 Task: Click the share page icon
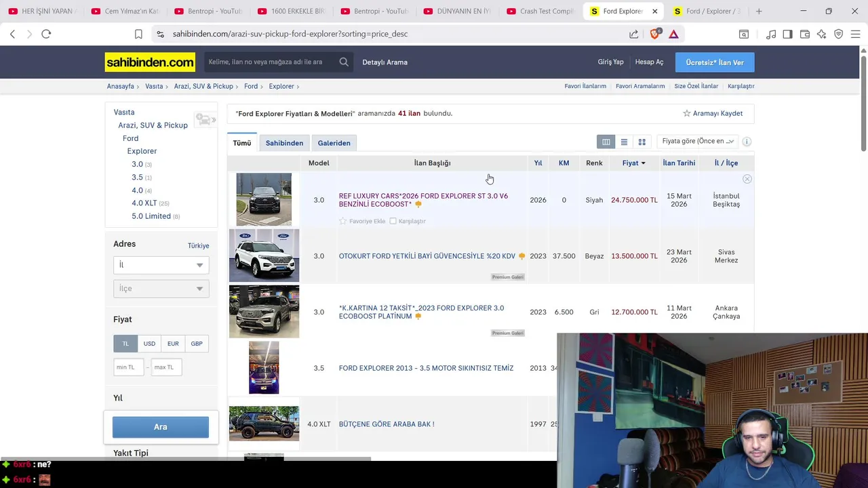pyautogui.click(x=633, y=34)
